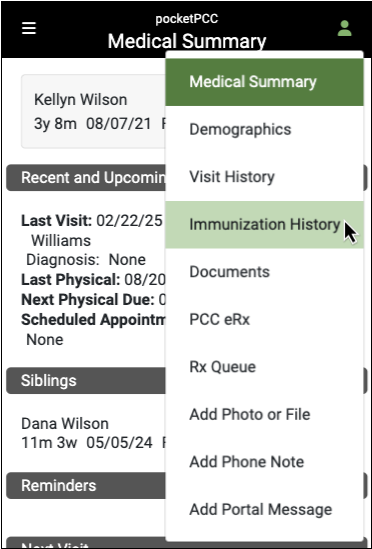Click the green user profile icon
The width and height of the screenshot is (372, 549).
tap(345, 28)
